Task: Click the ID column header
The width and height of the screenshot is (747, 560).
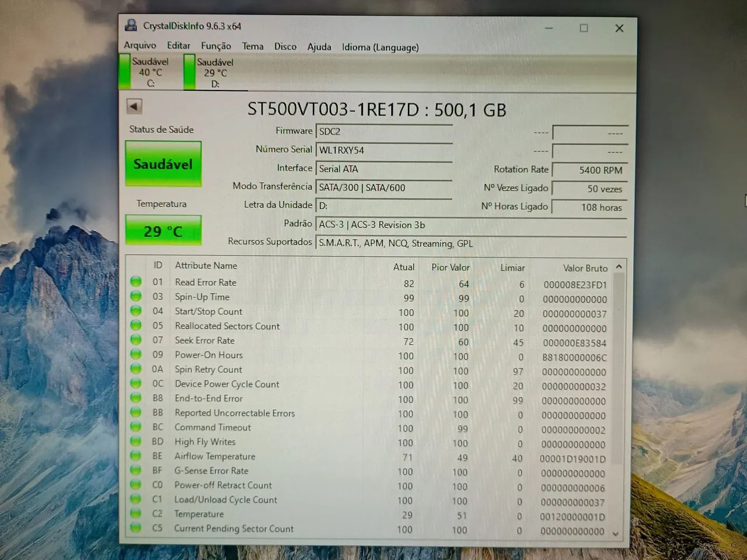Action: click(158, 265)
